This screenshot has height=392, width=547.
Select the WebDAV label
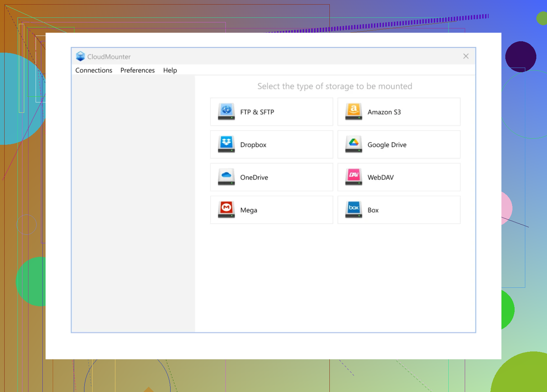click(381, 178)
